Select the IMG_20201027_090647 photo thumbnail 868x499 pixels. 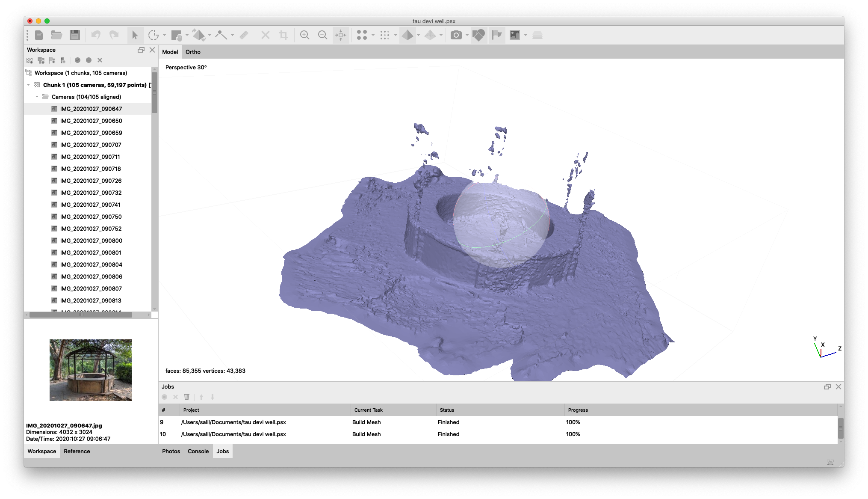[x=90, y=370]
